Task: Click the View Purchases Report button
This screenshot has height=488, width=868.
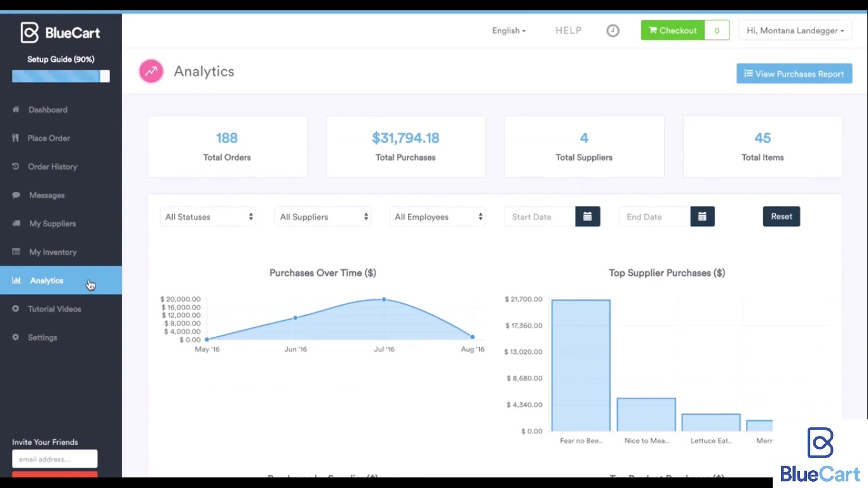Action: coord(794,74)
